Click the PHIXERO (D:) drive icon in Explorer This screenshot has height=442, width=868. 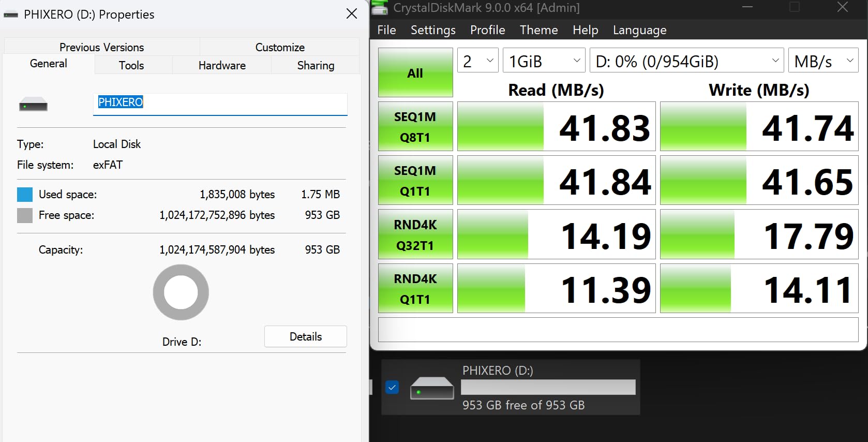(431, 388)
